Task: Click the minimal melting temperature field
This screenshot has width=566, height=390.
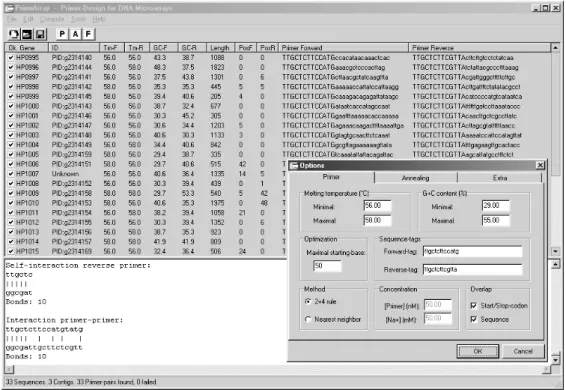Action: pyautogui.click(x=377, y=205)
